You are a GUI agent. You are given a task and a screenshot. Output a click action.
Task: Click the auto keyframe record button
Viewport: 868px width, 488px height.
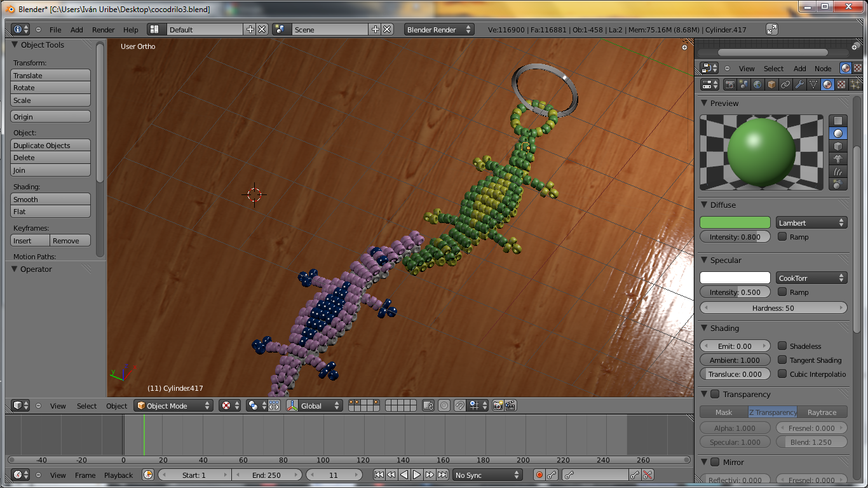tap(539, 475)
